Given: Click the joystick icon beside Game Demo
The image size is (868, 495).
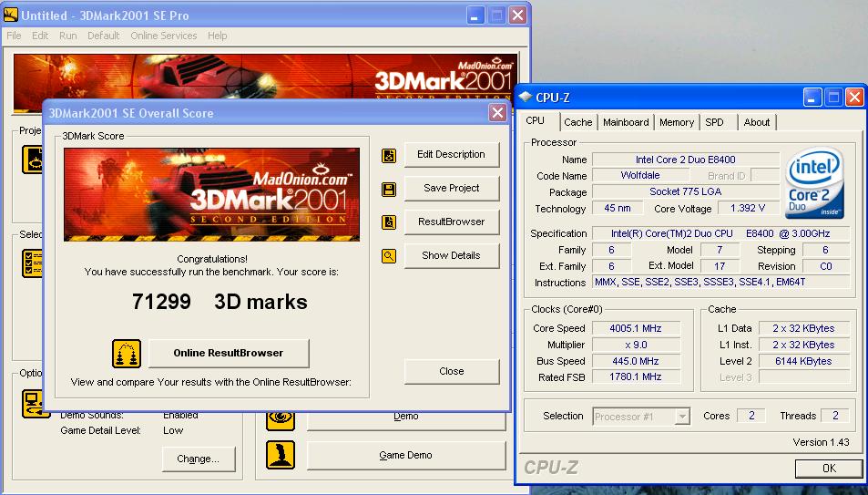Looking at the screenshot, I should 281,455.
